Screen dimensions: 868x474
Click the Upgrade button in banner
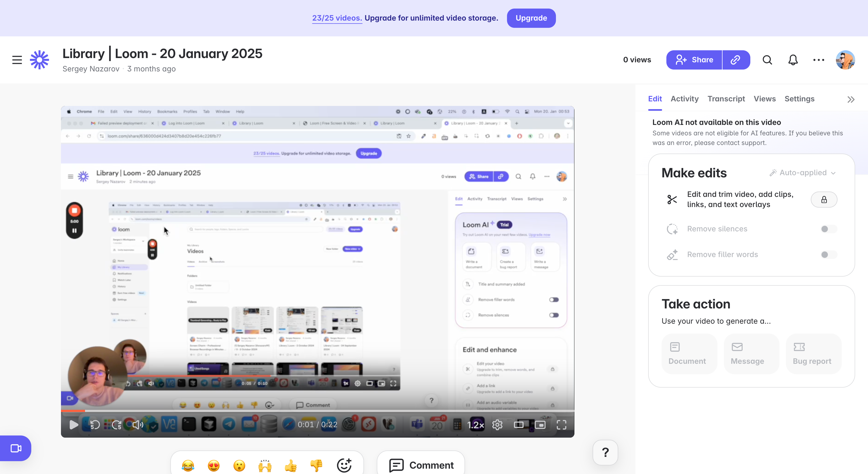click(531, 18)
